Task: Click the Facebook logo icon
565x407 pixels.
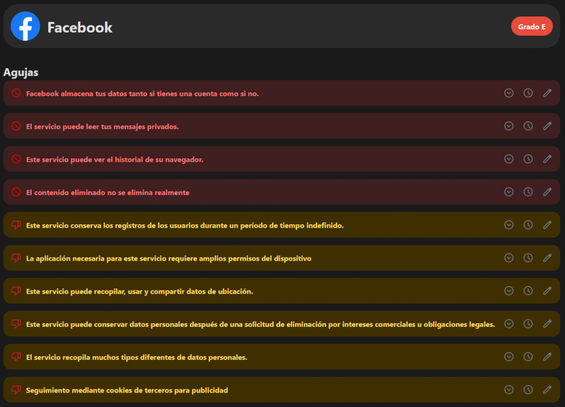Action: tap(25, 26)
